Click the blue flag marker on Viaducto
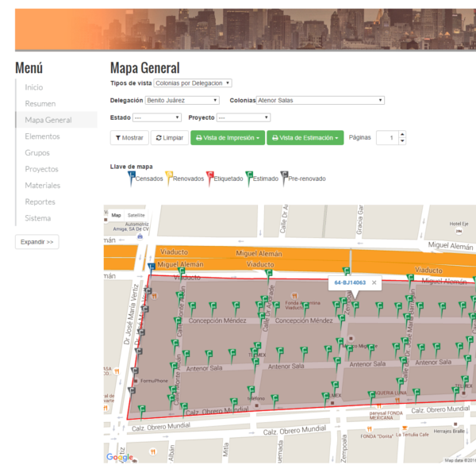The height and width of the screenshot is (476, 476). tap(152, 267)
